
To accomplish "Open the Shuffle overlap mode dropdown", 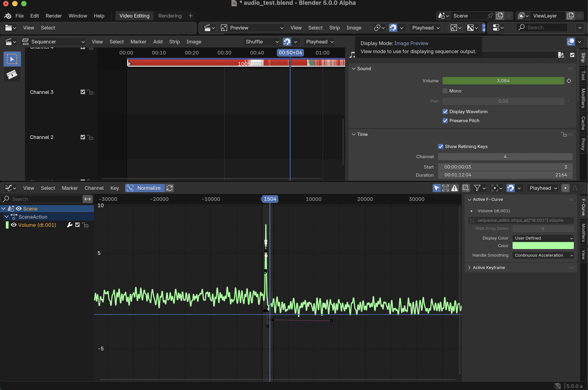I will 261,42.
